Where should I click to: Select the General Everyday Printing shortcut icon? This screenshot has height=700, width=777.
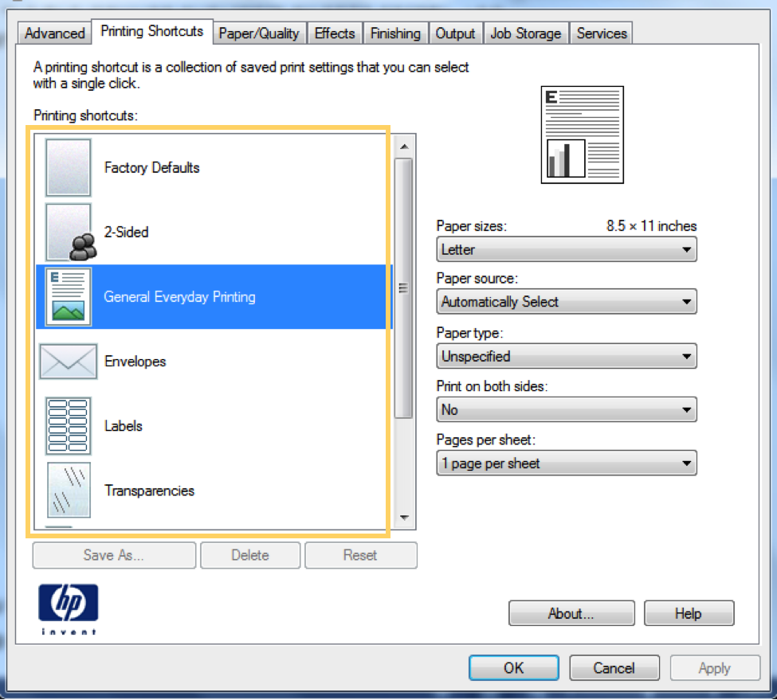(x=68, y=297)
